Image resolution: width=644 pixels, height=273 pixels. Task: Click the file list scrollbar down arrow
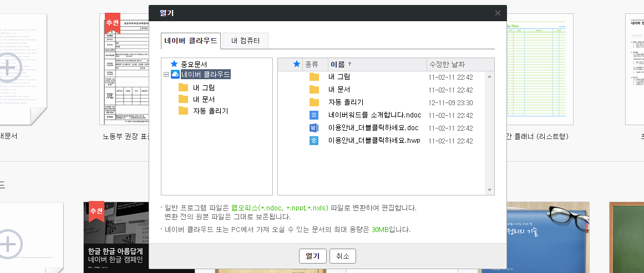click(489, 190)
